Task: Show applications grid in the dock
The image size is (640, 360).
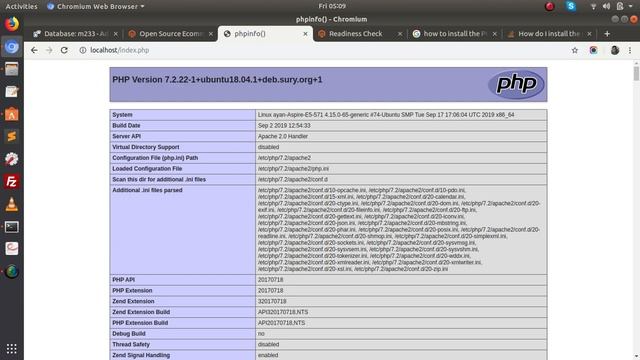Action: [11, 348]
